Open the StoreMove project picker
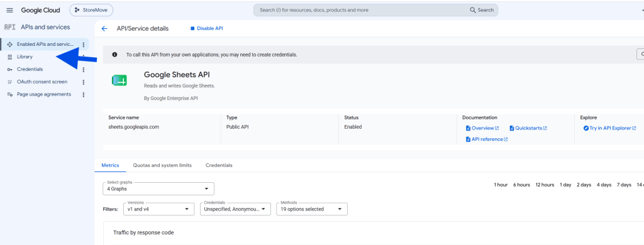This screenshot has height=245, width=644. pos(91,10)
